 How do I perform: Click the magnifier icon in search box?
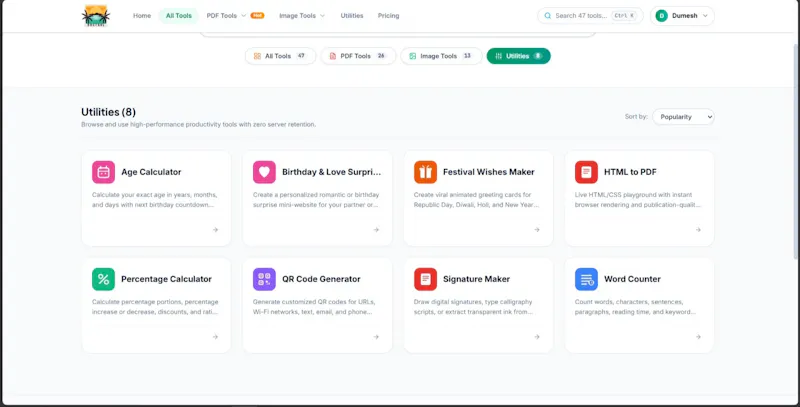pyautogui.click(x=547, y=16)
